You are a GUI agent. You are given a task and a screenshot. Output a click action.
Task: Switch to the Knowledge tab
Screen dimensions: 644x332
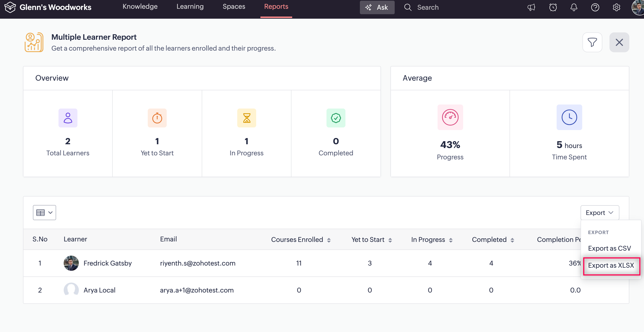[x=140, y=6]
